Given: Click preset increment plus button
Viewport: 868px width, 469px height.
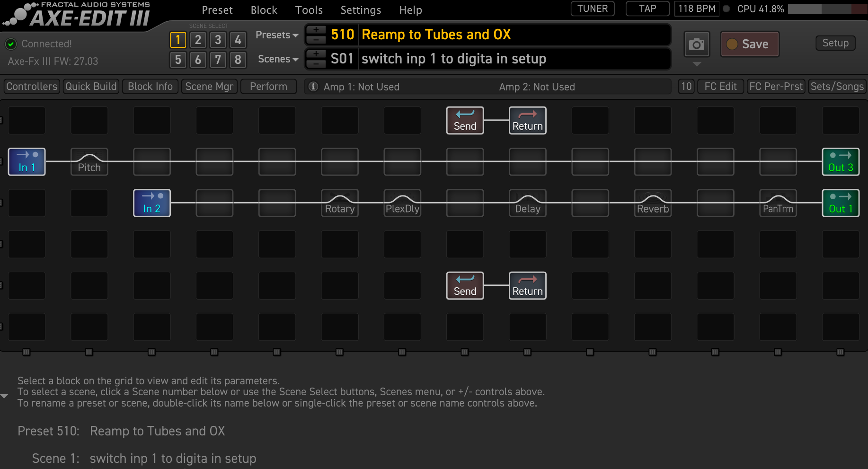Looking at the screenshot, I should (x=316, y=29).
